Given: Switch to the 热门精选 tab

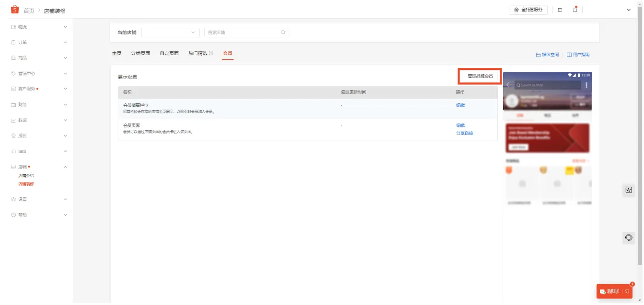Looking at the screenshot, I should pos(198,54).
